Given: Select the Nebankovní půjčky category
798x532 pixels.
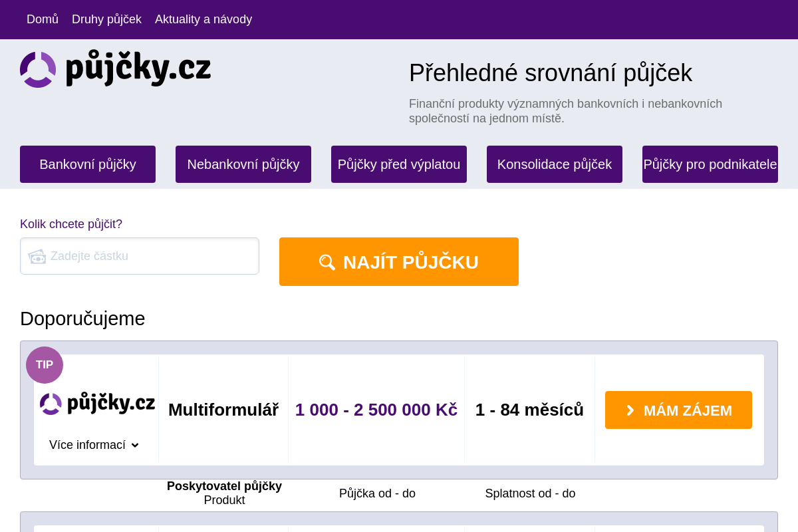Looking at the screenshot, I should pos(243,164).
